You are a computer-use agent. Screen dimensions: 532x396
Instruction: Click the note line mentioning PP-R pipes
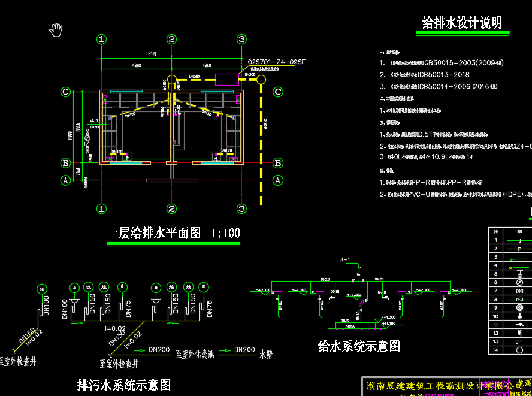pyautogui.click(x=431, y=183)
